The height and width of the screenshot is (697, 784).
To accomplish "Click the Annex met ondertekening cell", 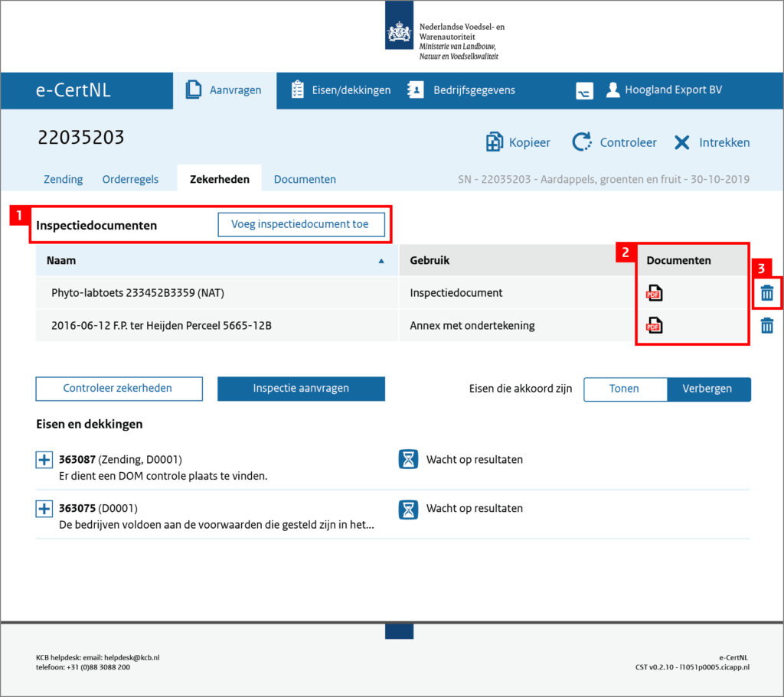I will (x=472, y=326).
